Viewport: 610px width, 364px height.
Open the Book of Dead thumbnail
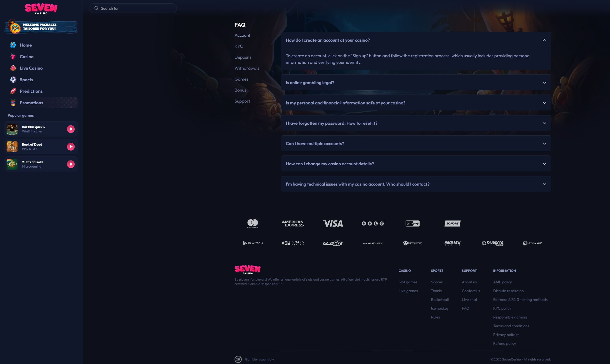(x=12, y=147)
